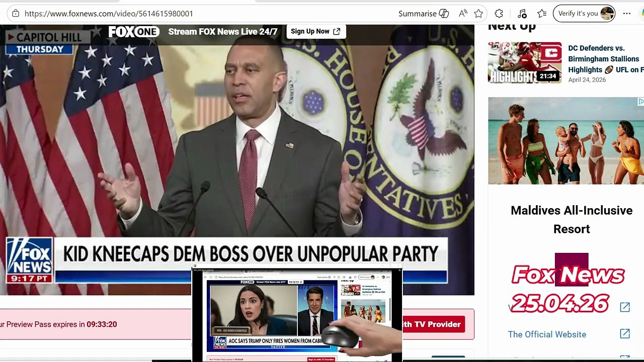Screen dimensions: 644x362
Task: Click the red 'TV Provider' sign-in button
Action: (433, 324)
